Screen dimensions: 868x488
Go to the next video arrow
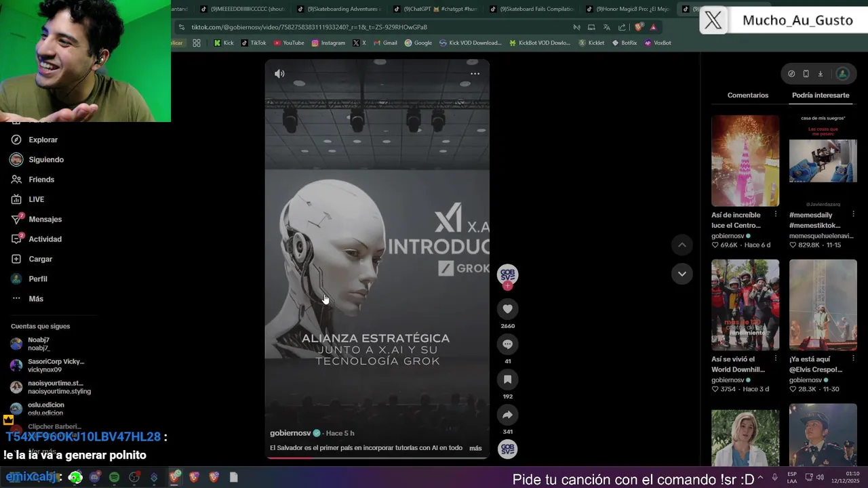(682, 274)
